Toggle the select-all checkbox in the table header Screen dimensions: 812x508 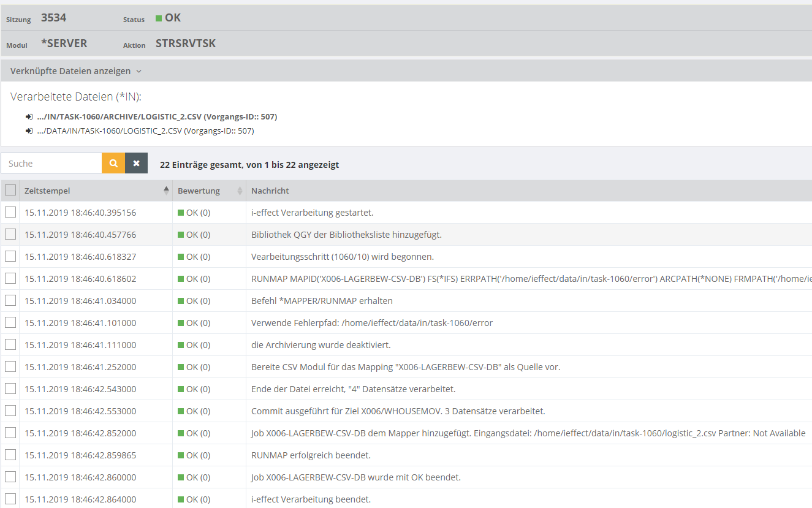tap(10, 190)
